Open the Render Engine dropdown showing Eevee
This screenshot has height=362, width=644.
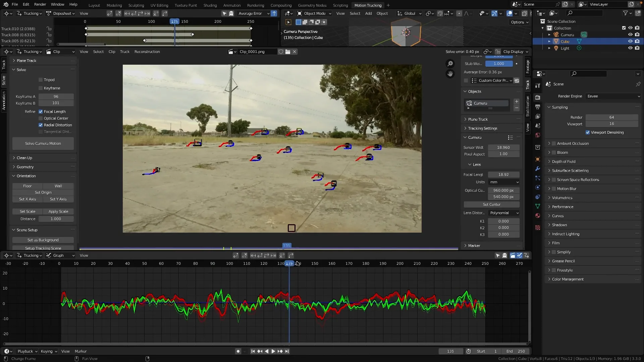(x=612, y=96)
